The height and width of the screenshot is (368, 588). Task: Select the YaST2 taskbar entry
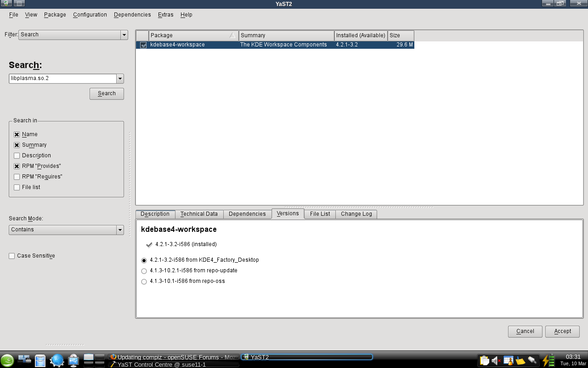pos(307,357)
